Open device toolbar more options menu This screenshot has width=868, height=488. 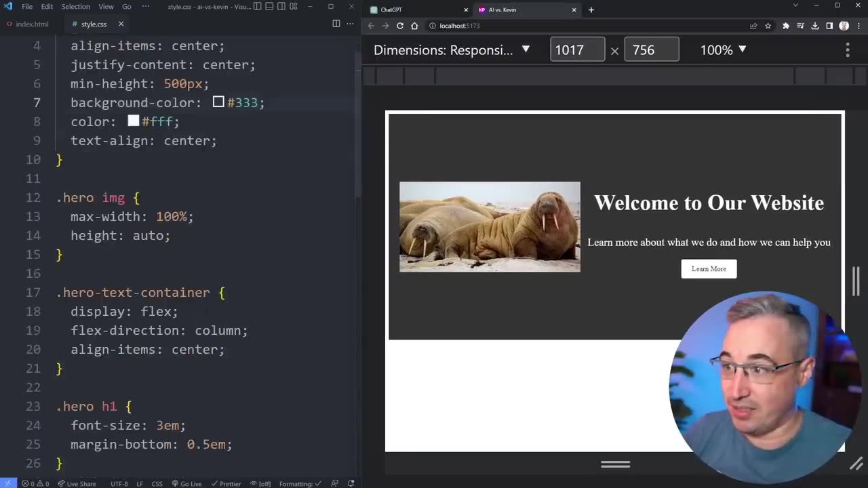(x=848, y=50)
